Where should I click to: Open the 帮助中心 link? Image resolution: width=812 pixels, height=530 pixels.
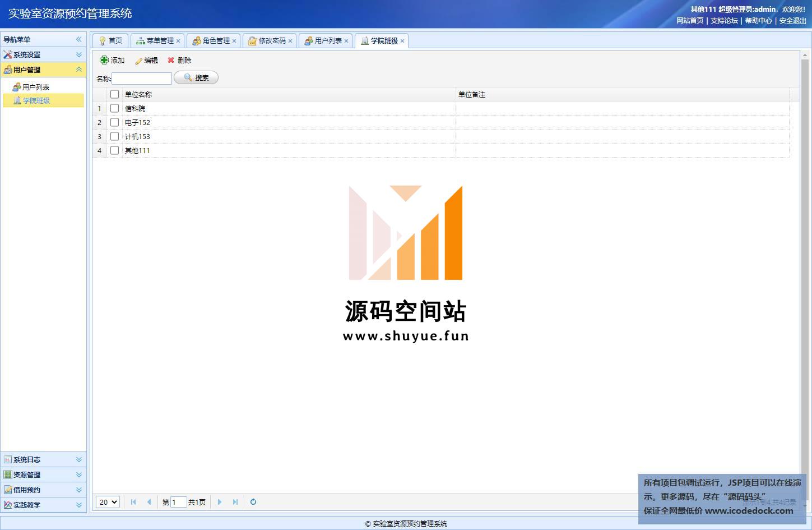pos(758,21)
